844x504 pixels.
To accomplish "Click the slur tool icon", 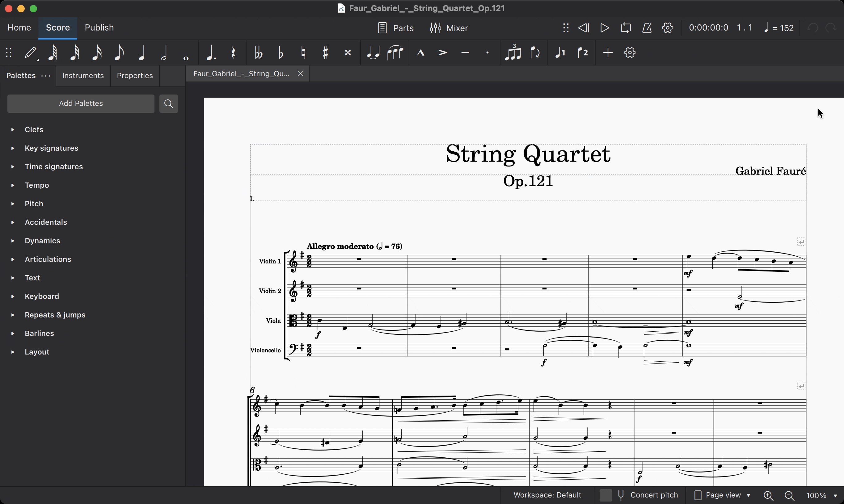I will click(395, 52).
